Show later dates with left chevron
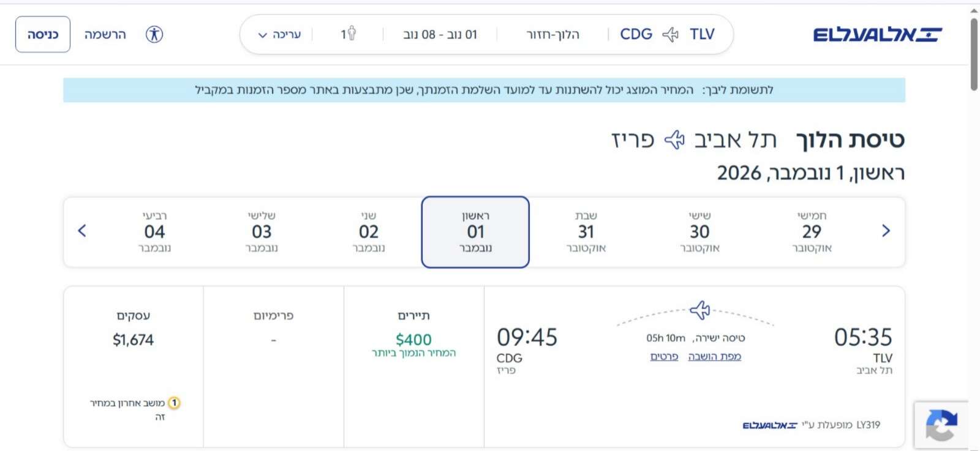 pos(82,231)
